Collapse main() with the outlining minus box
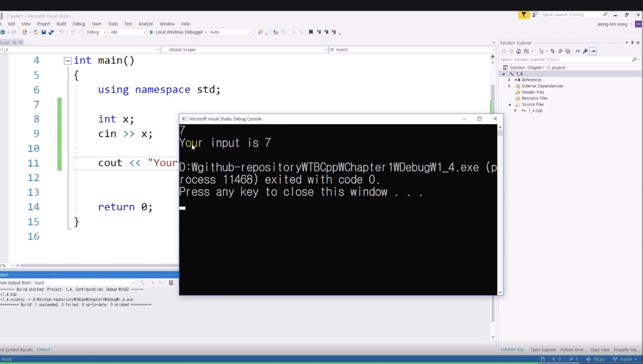Viewport: 643px width, 364px height. tap(67, 61)
